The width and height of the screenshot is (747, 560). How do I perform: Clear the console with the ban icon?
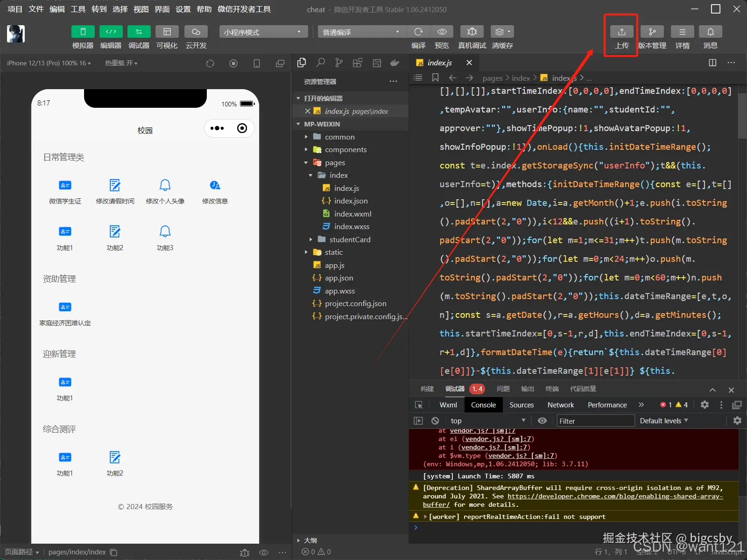(x=435, y=421)
